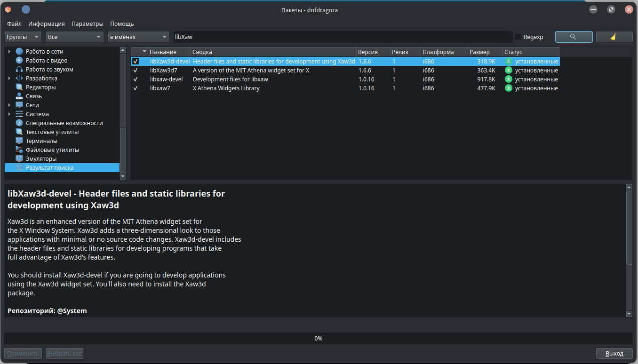Screen dimensions: 638x364
Task: Click the Работа с видео icon
Action: [x=19, y=61]
